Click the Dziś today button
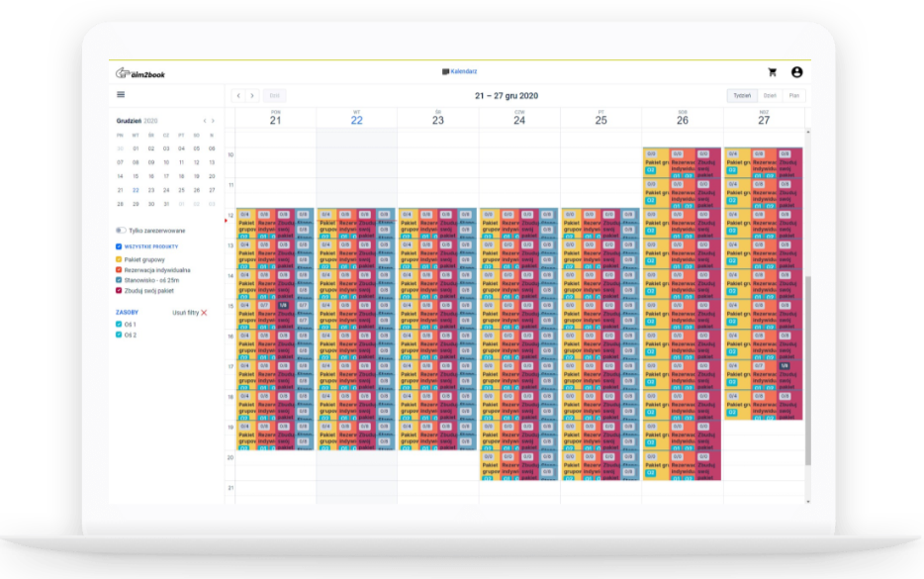The width and height of the screenshot is (924, 579). (x=275, y=96)
